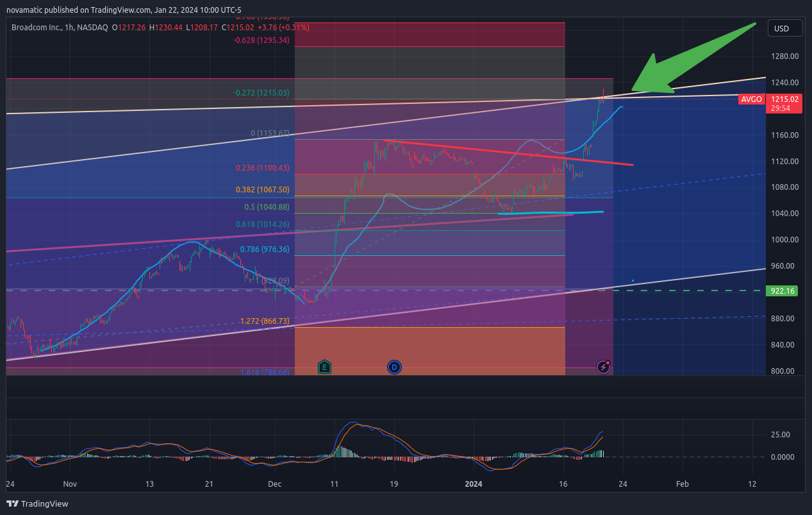Click the 1240.00 price axis label
812x515 pixels.
click(785, 83)
